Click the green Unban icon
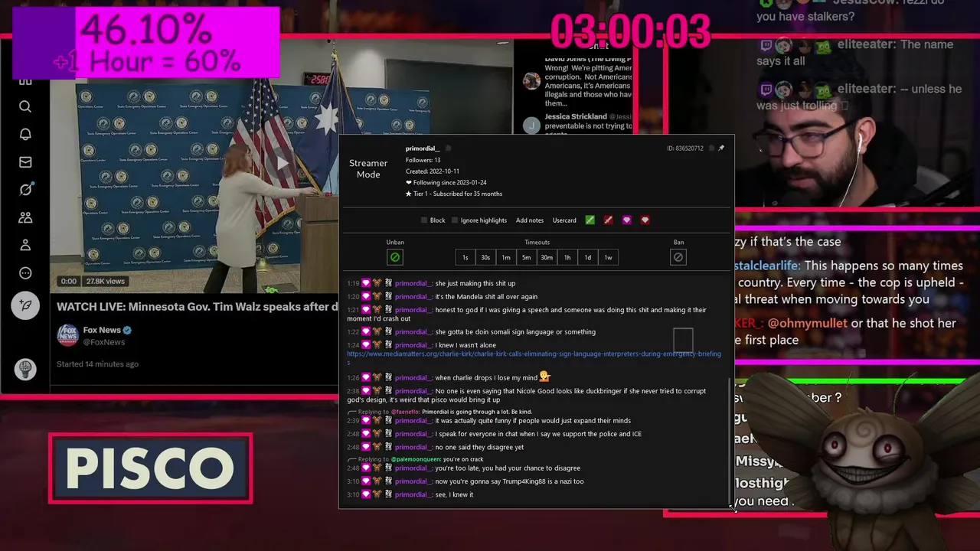Viewport: 980px width, 551px height. 395,257
